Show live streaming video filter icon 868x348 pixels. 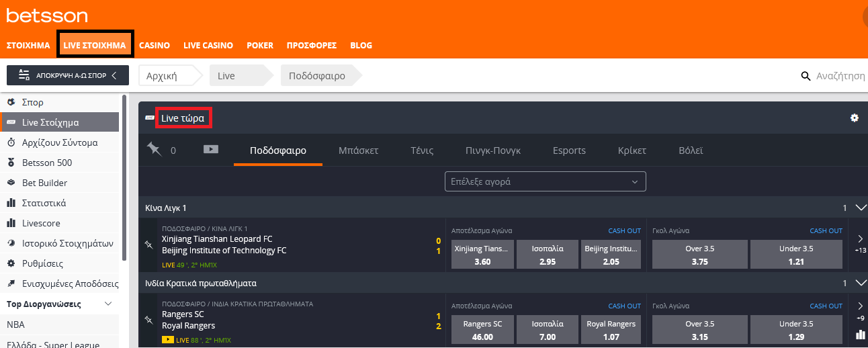coord(211,149)
